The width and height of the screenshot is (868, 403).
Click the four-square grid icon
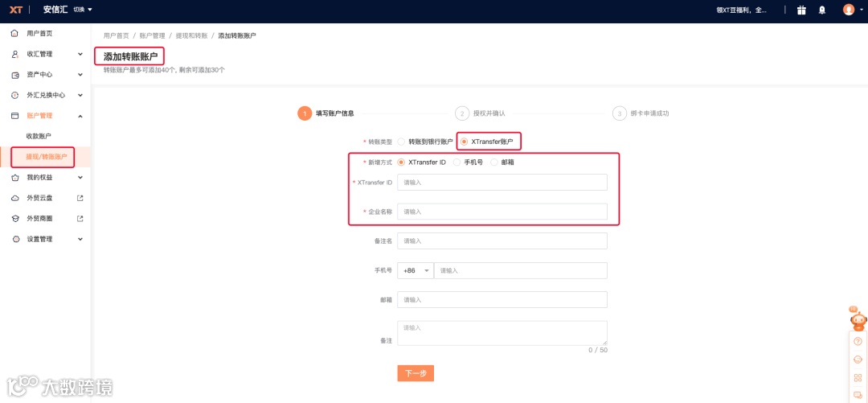click(858, 377)
